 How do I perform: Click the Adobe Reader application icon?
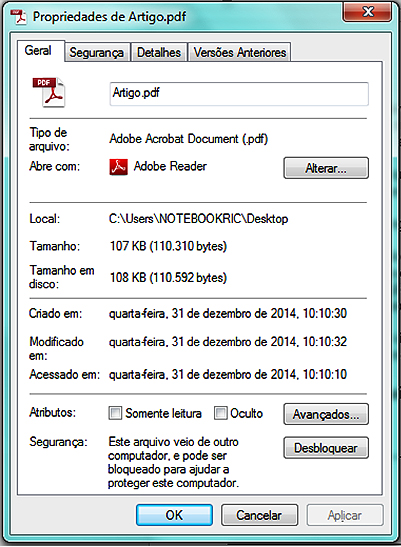tap(118, 167)
